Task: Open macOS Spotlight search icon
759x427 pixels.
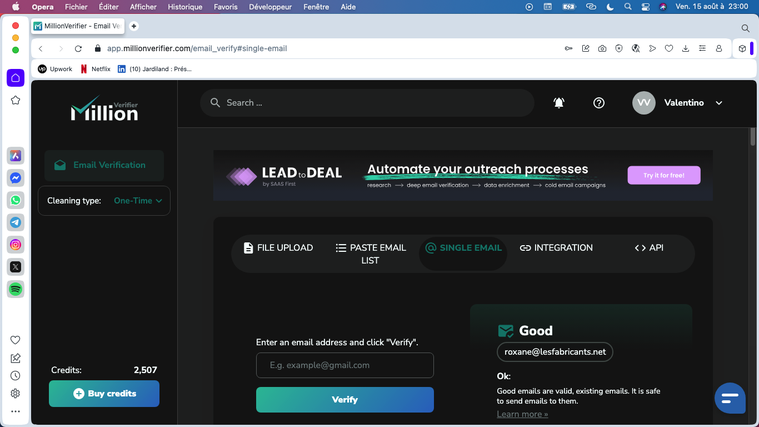Action: [x=628, y=7]
